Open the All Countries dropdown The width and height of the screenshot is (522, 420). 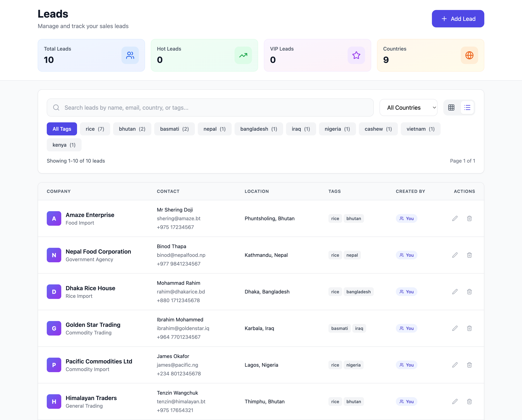pyautogui.click(x=408, y=107)
